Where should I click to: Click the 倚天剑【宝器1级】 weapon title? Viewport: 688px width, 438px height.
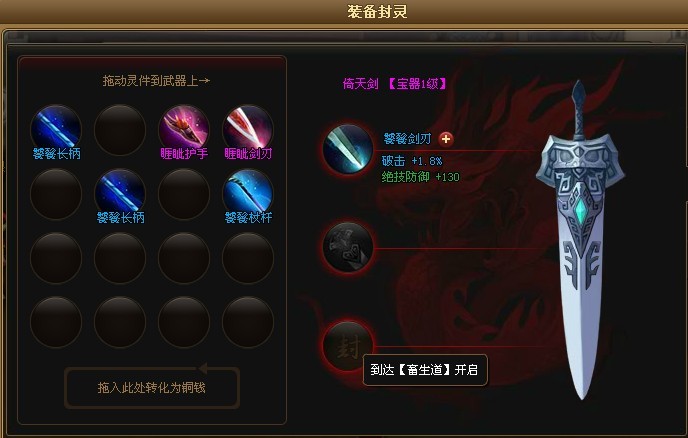[x=394, y=83]
